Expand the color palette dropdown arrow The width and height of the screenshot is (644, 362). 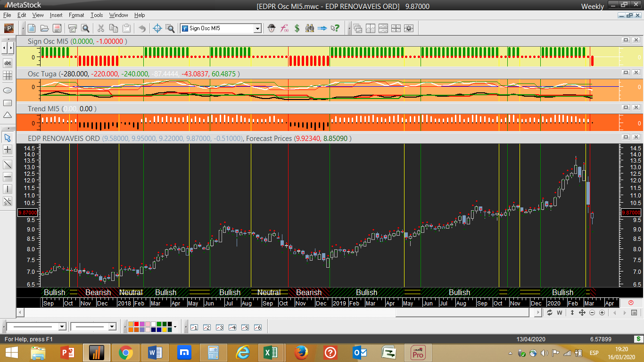pyautogui.click(x=175, y=327)
